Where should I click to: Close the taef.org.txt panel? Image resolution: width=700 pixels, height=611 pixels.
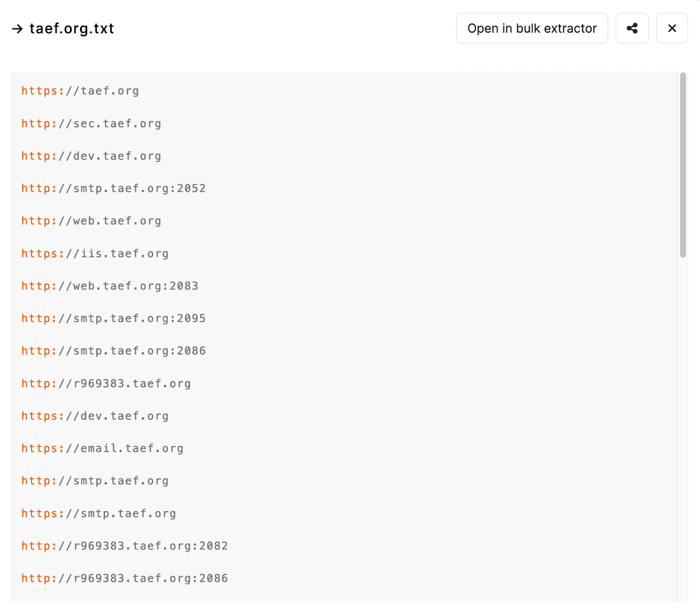click(x=672, y=28)
